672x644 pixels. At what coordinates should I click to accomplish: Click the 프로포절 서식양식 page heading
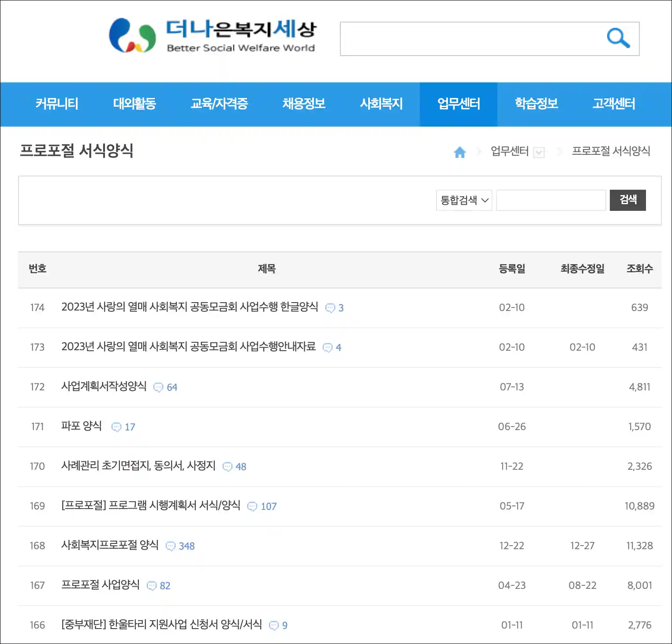click(77, 151)
